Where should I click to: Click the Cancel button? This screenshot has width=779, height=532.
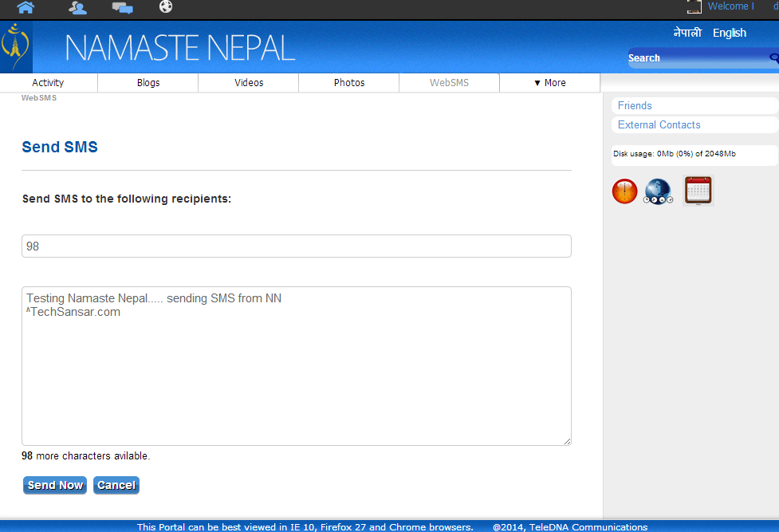[x=116, y=485]
